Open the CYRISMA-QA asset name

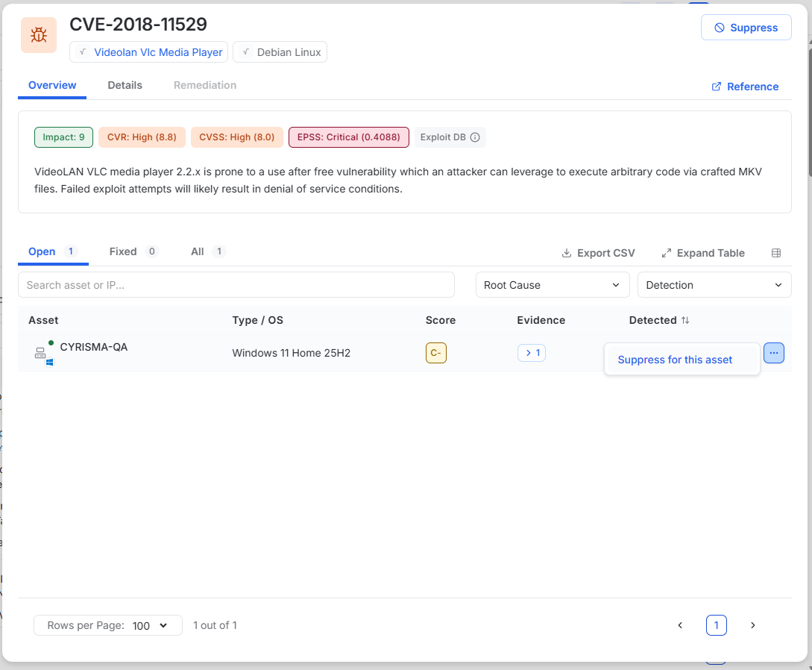click(x=94, y=347)
